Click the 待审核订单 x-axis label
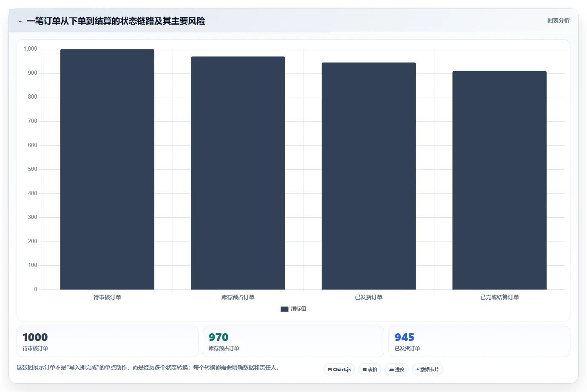This screenshot has width=587, height=392. 107,297
